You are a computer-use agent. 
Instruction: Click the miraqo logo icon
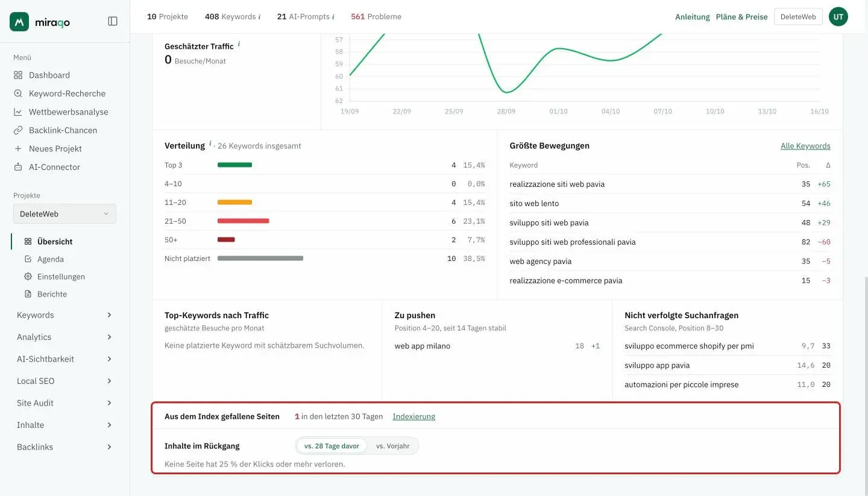[19, 22]
